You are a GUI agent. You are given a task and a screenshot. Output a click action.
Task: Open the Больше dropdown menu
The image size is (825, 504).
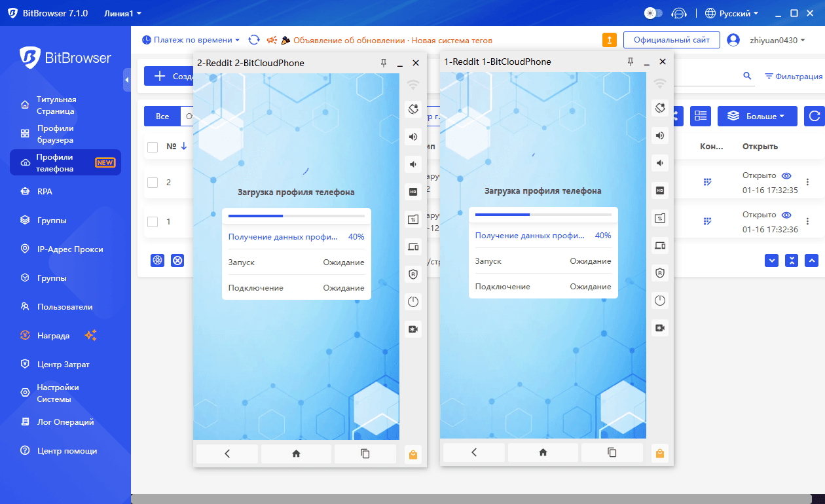(x=757, y=116)
